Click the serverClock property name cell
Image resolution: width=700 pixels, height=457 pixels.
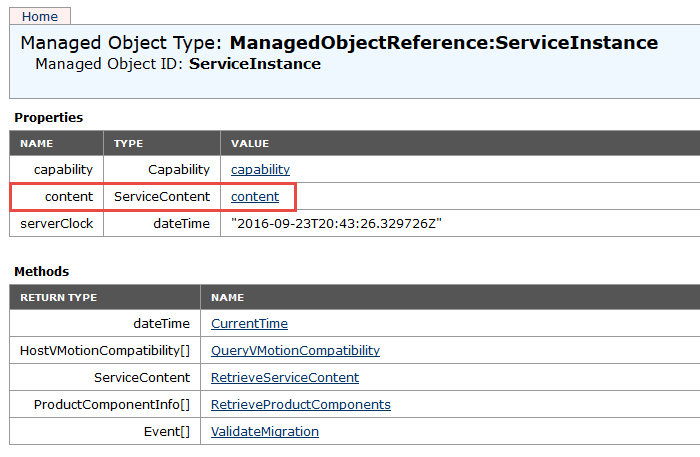[57, 223]
